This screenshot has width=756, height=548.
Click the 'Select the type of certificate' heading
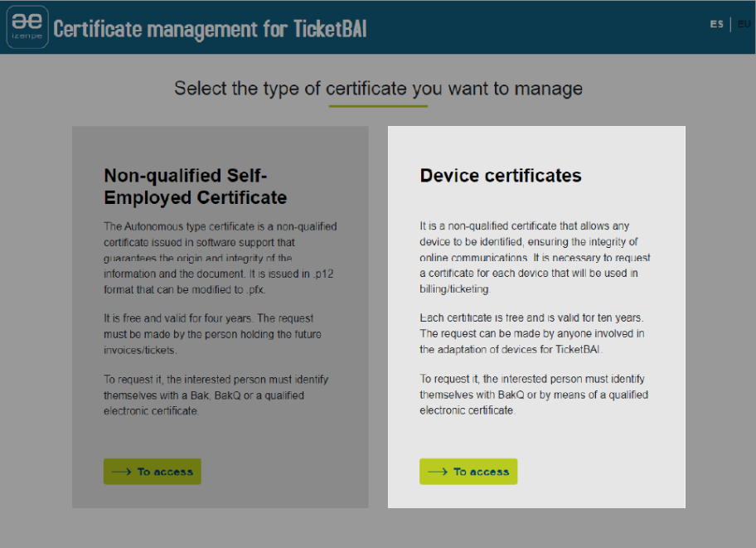pyautogui.click(x=378, y=88)
